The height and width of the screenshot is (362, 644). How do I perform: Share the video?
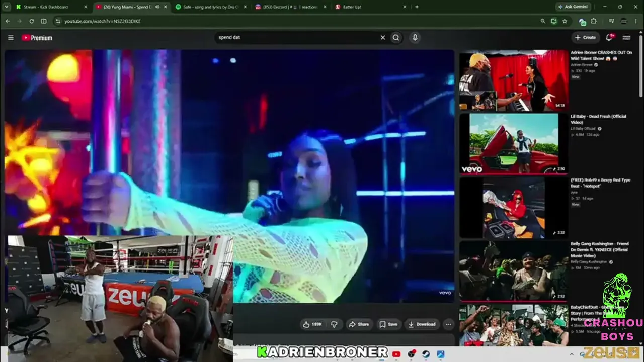click(359, 324)
